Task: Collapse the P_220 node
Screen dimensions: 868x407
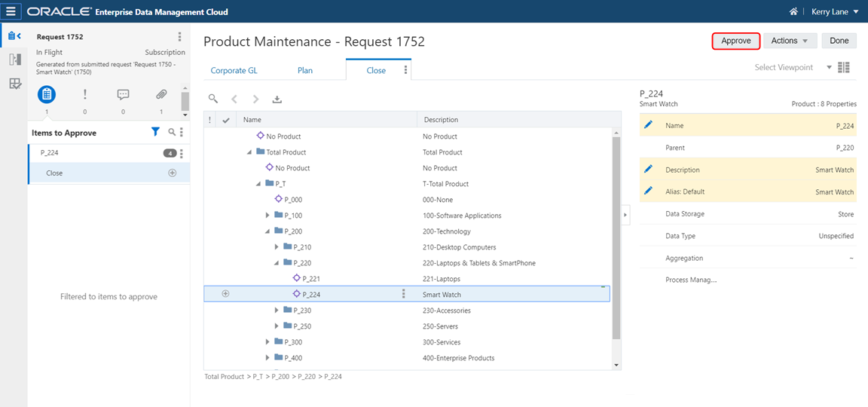Action: coord(277,263)
